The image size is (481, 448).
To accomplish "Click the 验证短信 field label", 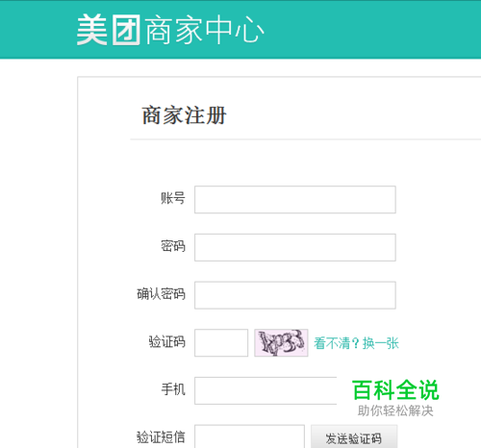I will click(x=162, y=437).
